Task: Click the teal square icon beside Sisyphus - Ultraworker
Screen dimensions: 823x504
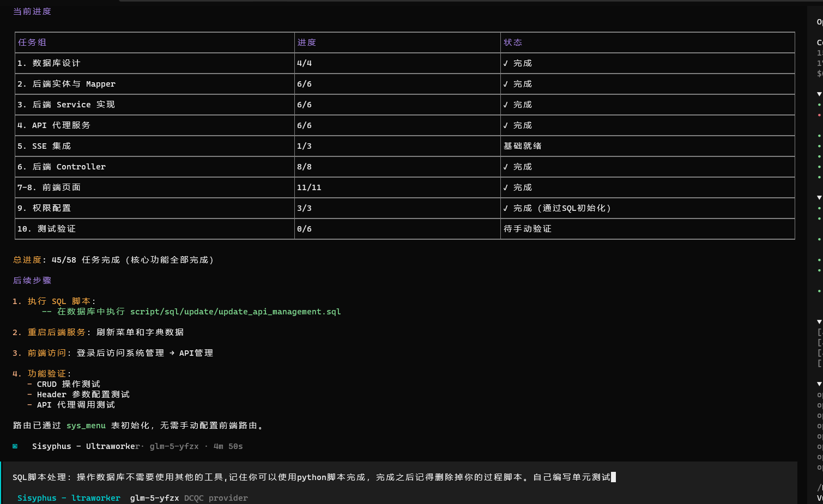Action: (15, 446)
